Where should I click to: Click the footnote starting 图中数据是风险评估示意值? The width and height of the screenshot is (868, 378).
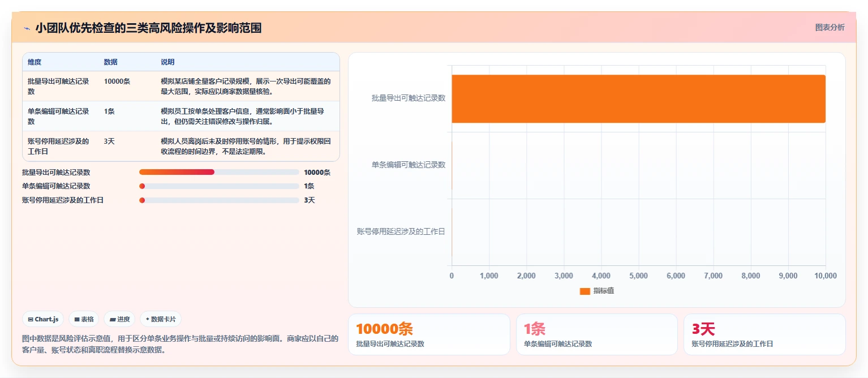point(180,344)
